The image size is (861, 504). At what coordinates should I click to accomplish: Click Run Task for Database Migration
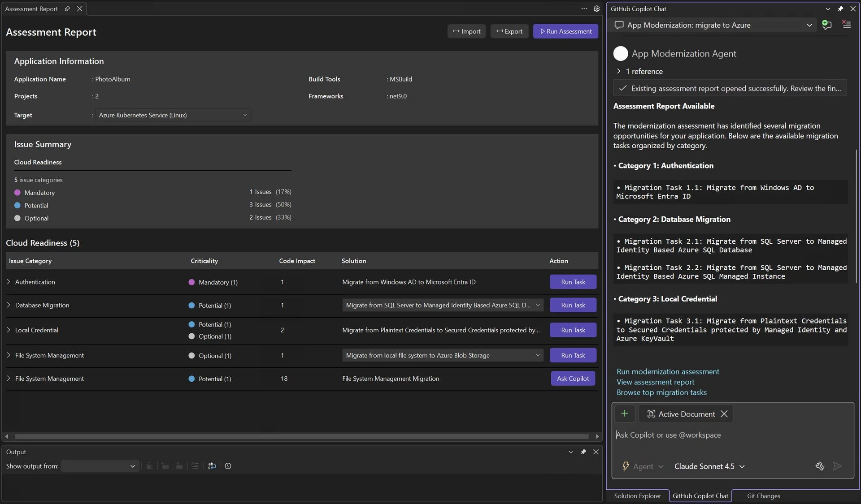pyautogui.click(x=573, y=305)
